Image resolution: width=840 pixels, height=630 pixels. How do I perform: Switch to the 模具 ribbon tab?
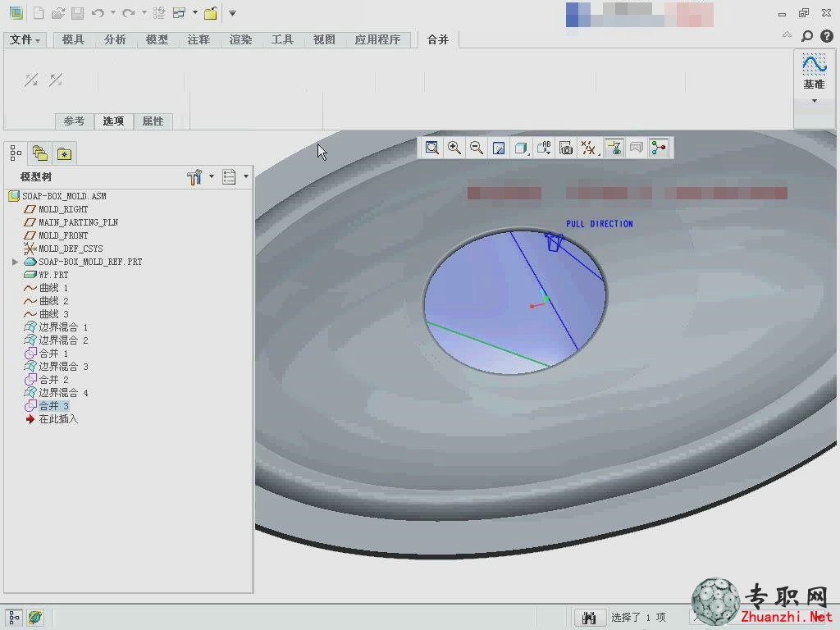click(73, 39)
